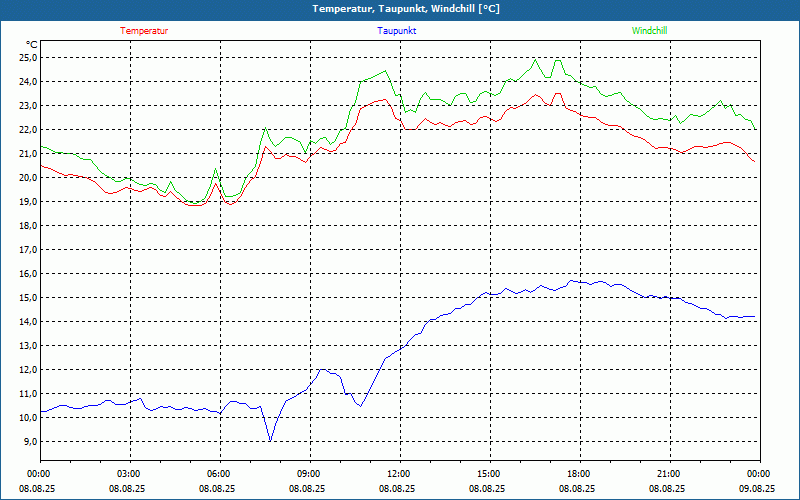Screen dimensions: 800x500
Task: Click the 19,0 y-axis value
Action: pyautogui.click(x=28, y=202)
